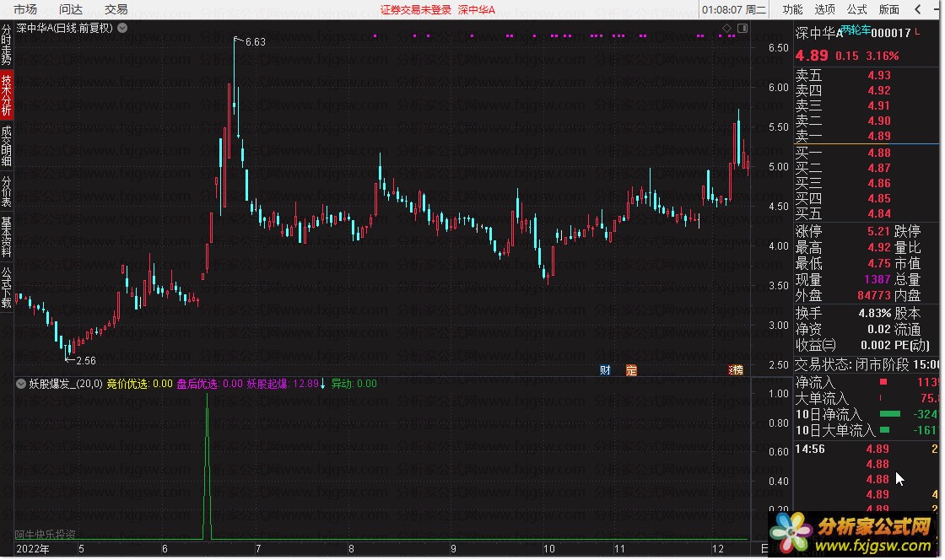Click 买五 price 4.84
Screen dimensions: 945x560
878,213
